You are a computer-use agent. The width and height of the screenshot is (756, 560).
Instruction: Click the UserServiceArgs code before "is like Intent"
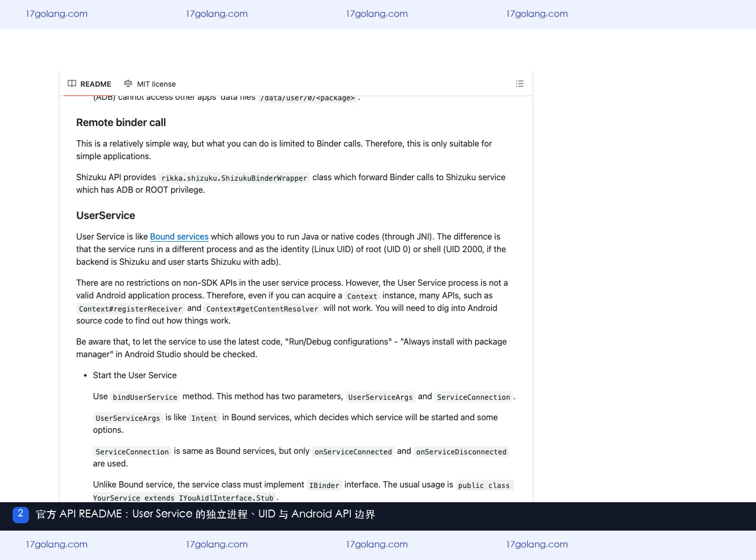(128, 418)
